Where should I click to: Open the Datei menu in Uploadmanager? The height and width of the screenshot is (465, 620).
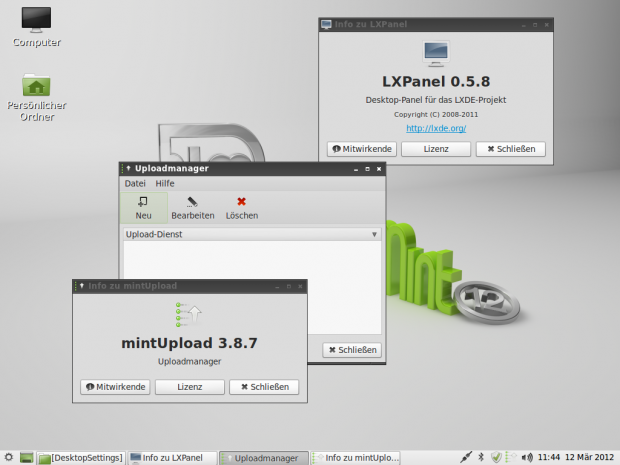coord(135,183)
